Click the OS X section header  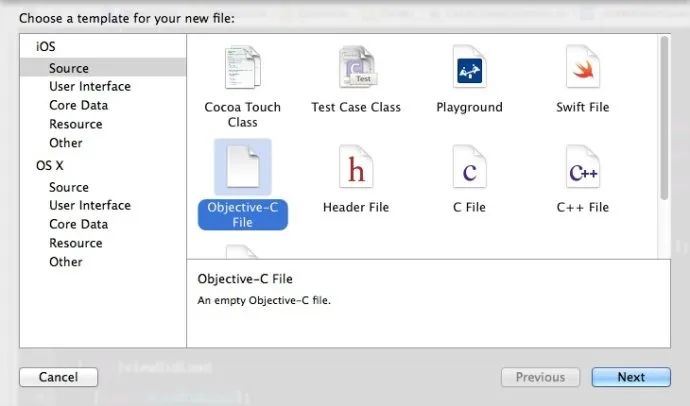pyautogui.click(x=50, y=165)
